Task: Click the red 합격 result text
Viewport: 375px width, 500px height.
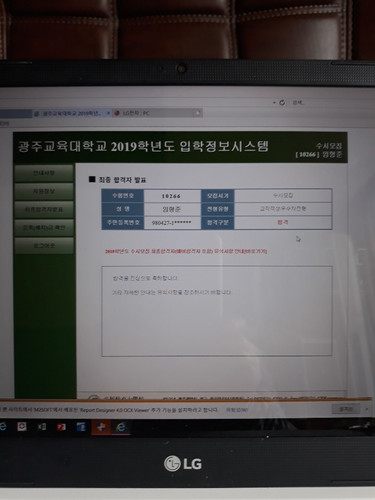Action: pyautogui.click(x=283, y=222)
